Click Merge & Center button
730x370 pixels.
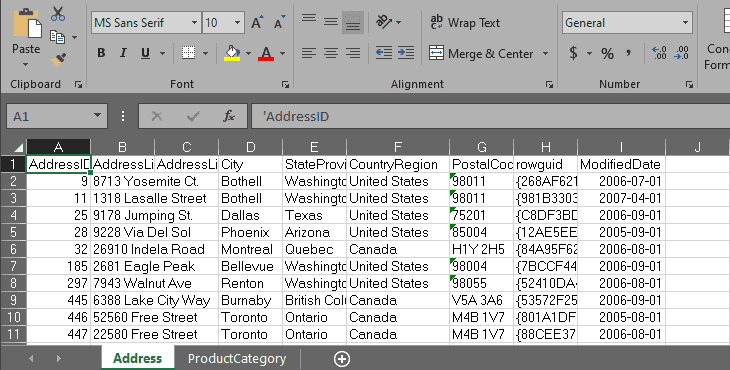pos(481,54)
